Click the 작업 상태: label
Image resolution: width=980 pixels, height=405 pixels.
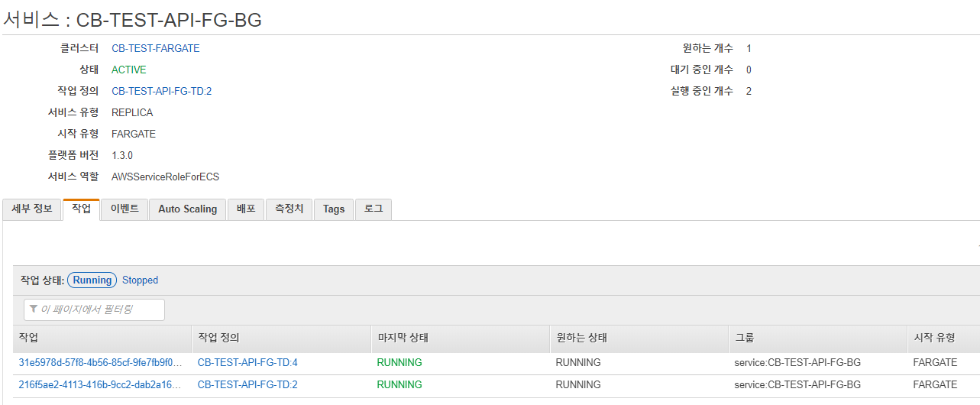[x=42, y=280]
